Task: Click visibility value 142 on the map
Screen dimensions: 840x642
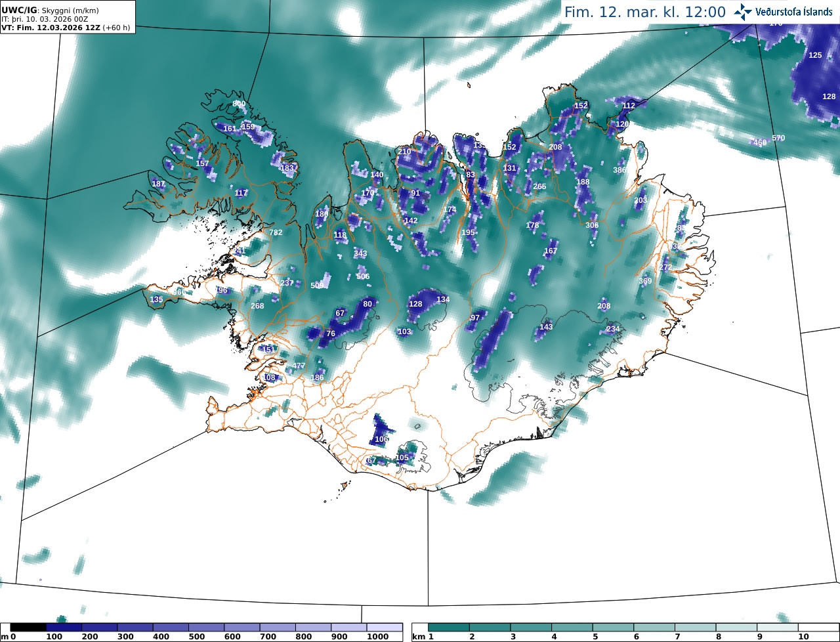Action: 411,221
